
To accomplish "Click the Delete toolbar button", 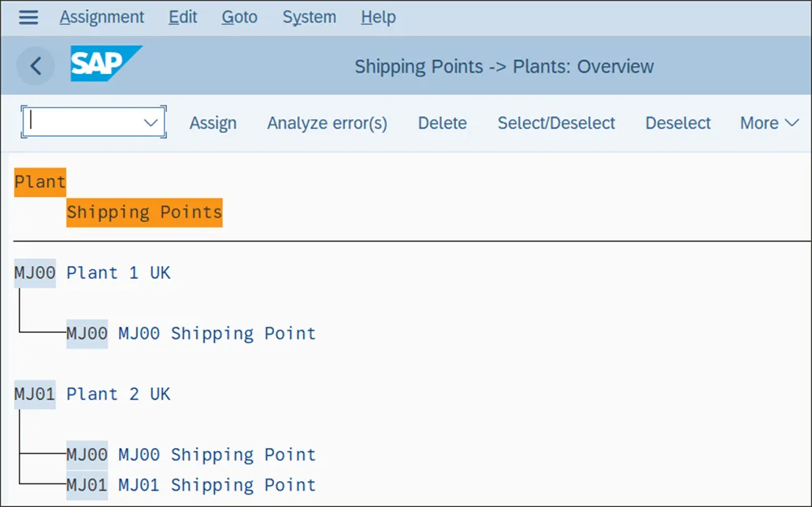I will (x=442, y=123).
